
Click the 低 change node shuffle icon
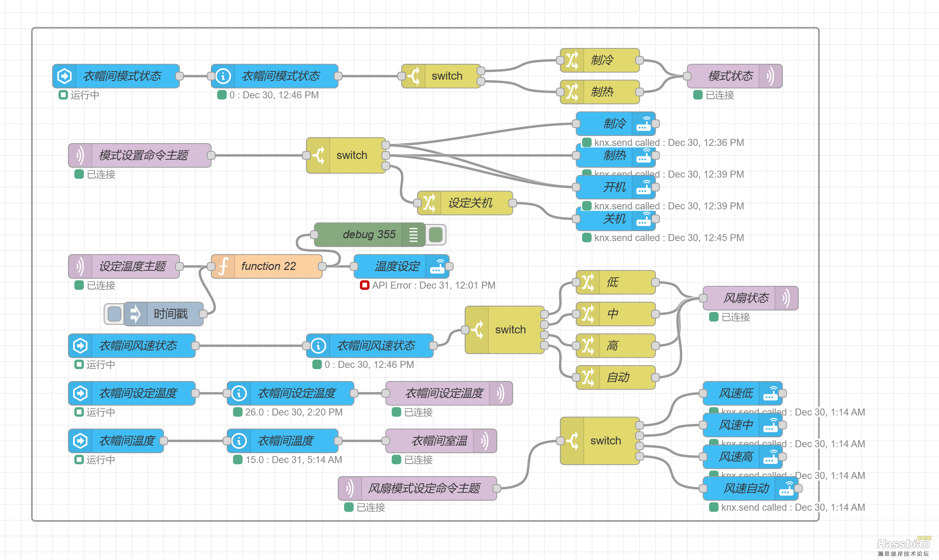[588, 282]
